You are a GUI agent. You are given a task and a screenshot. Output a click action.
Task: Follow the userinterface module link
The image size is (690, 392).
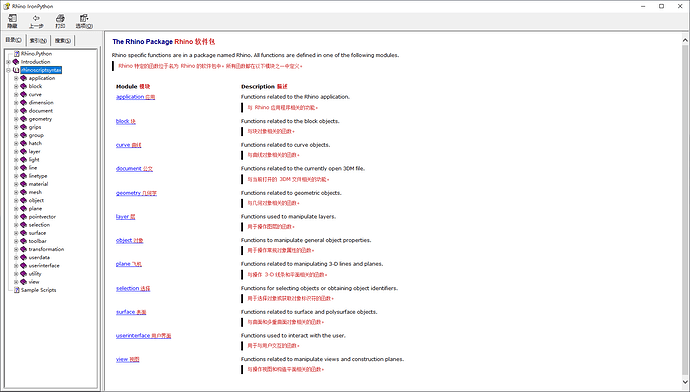tap(143, 336)
